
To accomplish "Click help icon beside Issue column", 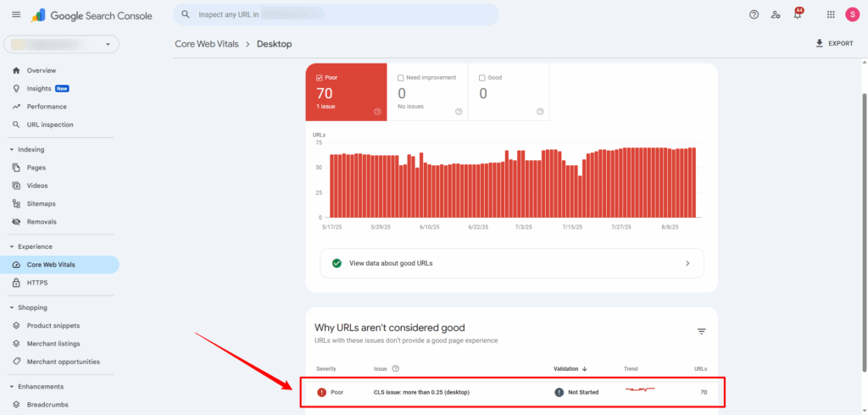I will [x=395, y=368].
